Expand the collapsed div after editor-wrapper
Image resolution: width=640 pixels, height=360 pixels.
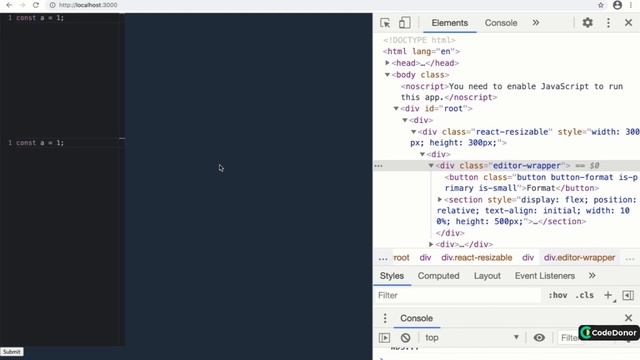pos(431,244)
